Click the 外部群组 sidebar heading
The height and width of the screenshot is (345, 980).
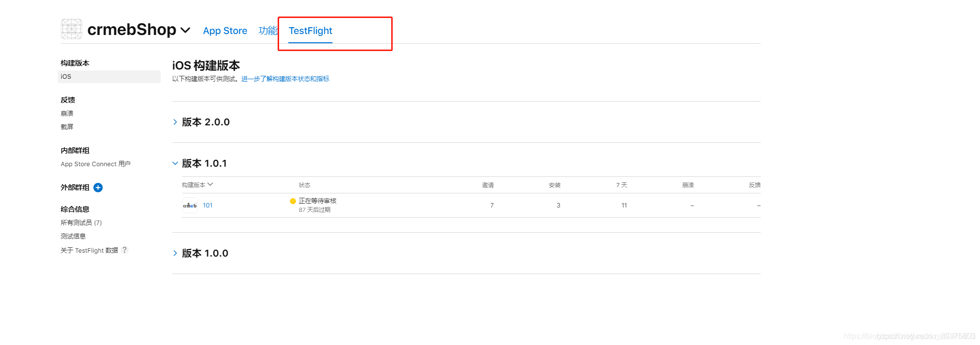75,188
